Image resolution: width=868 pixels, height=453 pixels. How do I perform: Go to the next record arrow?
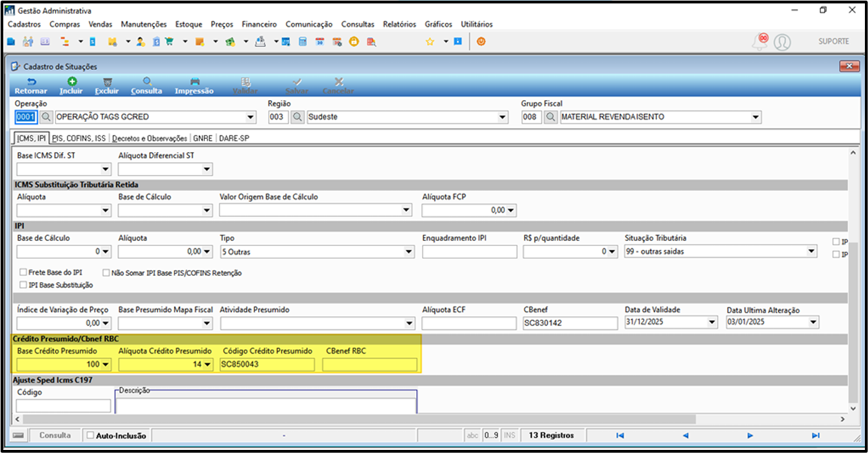[x=750, y=436]
